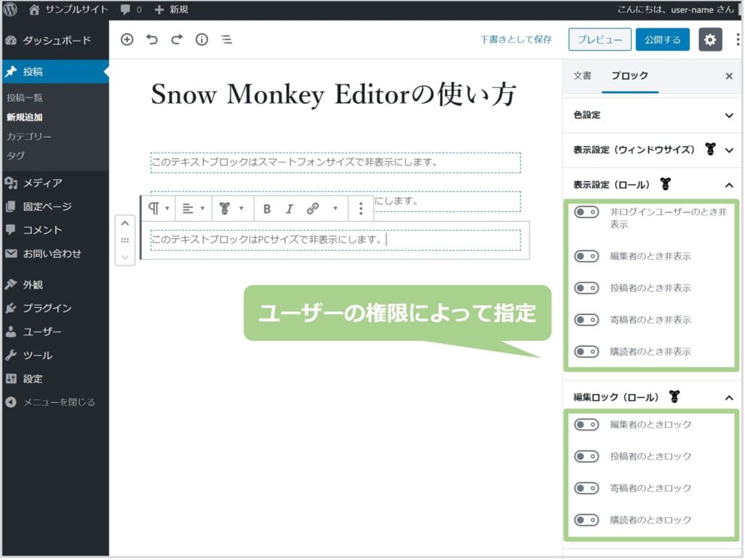
Task: Go to 投稿一覧 submenu
Action: 25,98
